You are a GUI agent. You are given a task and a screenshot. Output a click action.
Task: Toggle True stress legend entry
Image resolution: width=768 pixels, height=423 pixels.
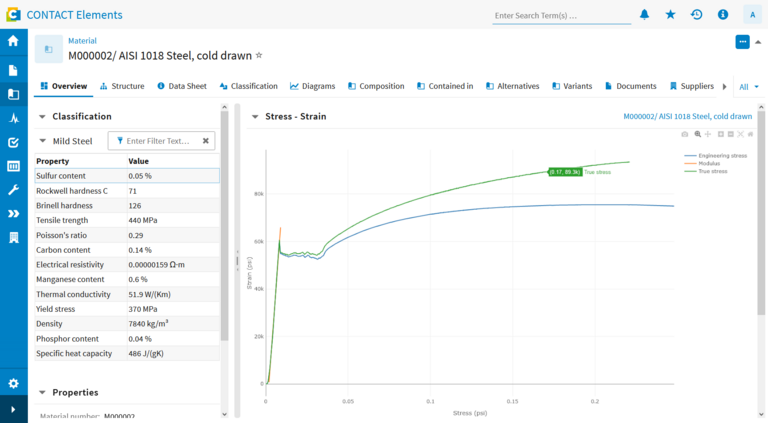click(x=706, y=171)
